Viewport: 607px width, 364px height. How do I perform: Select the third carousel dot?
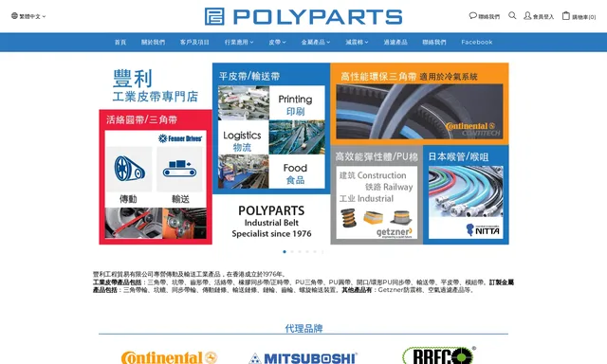pos(300,252)
